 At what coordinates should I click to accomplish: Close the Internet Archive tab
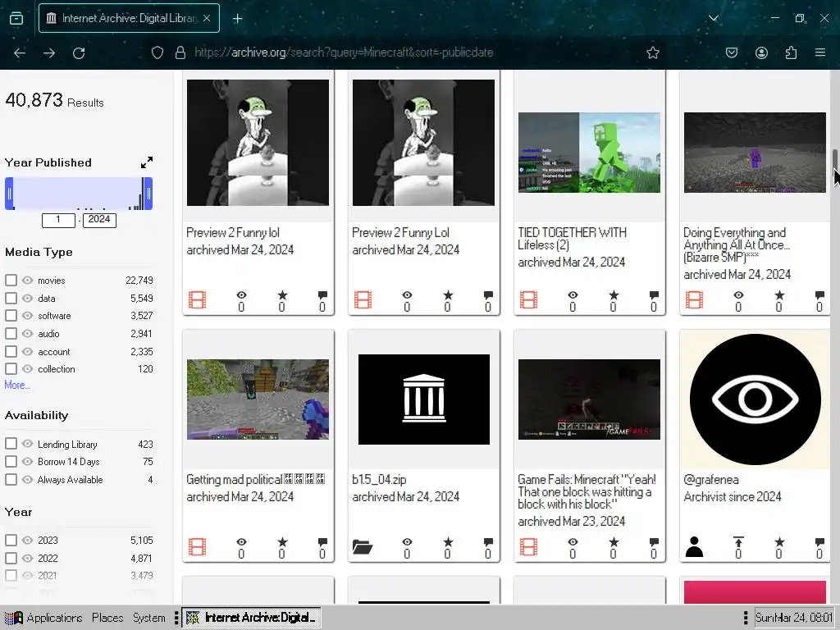click(x=207, y=18)
